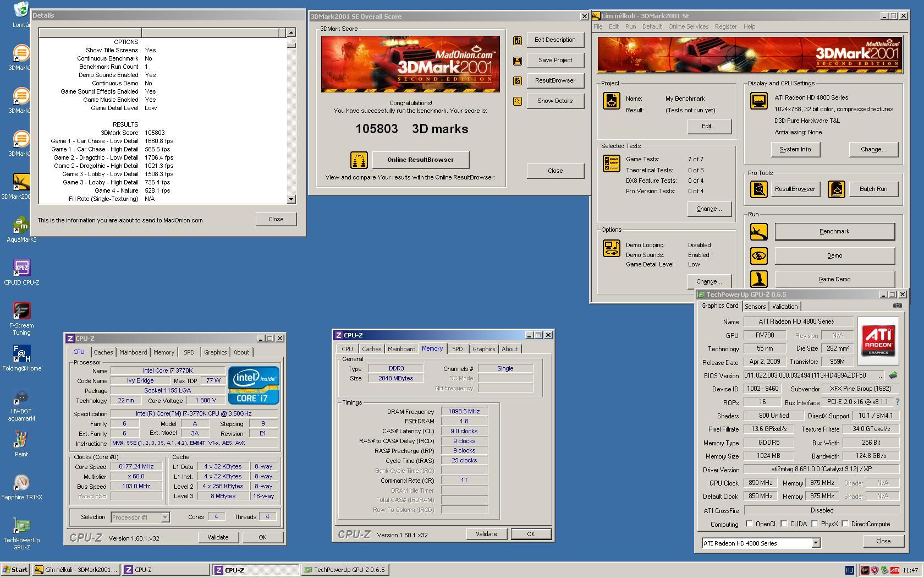This screenshot has height=578, width=924.
Task: Click the Display settings monitor icon
Action: (759, 101)
